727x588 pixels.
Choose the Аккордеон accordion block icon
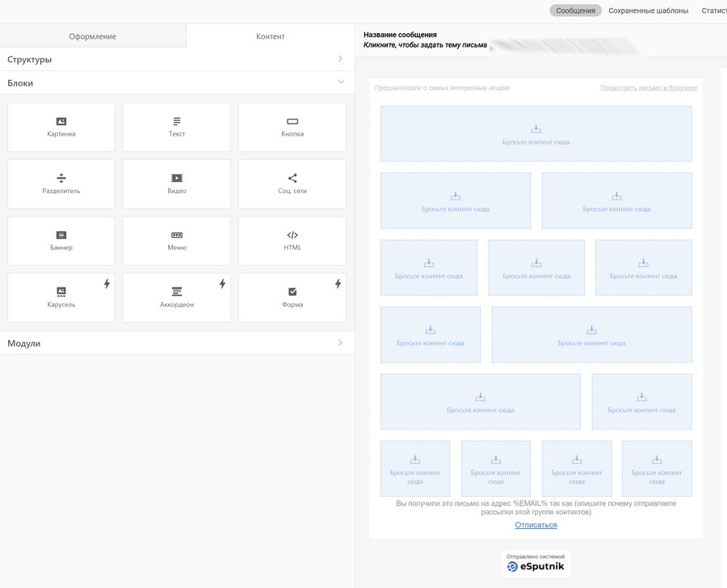coord(177,292)
